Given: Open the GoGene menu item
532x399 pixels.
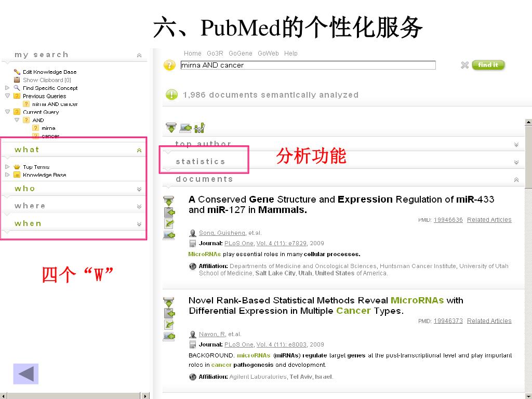Looking at the screenshot, I should [240, 54].
